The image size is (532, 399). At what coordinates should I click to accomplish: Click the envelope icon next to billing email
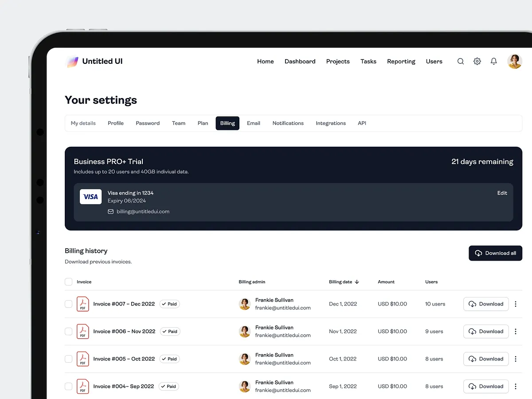(110, 211)
